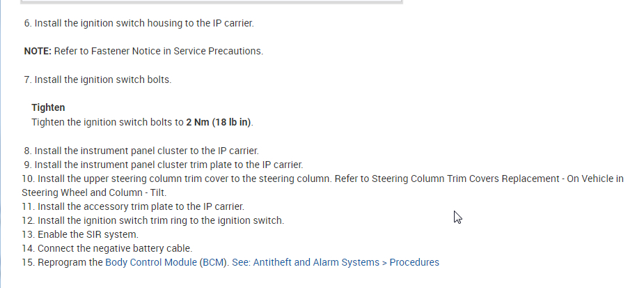Open the Body Control Module link
Viewport: 644px width, 288px height.
tap(151, 262)
